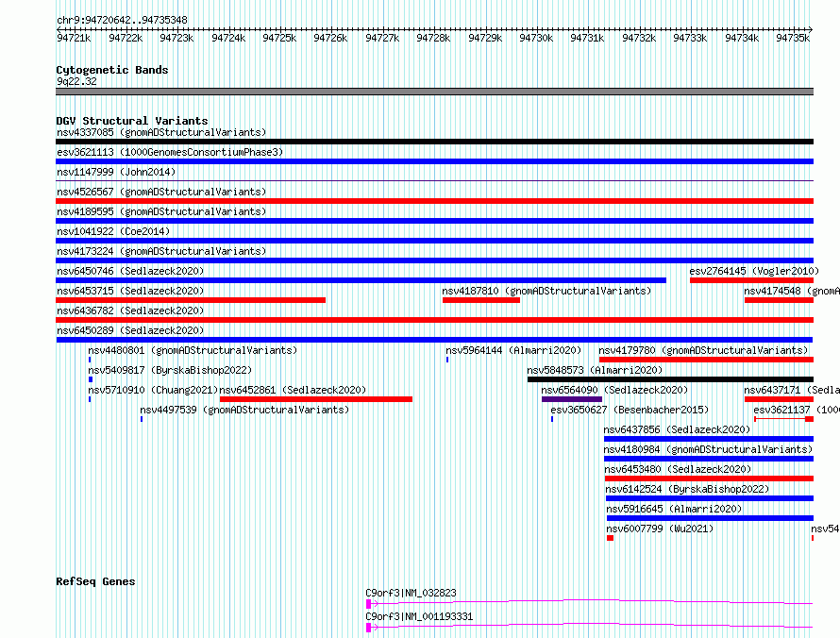Select the esv3621113 1000Genomes variant label
The height and width of the screenshot is (638, 840).
170,152
